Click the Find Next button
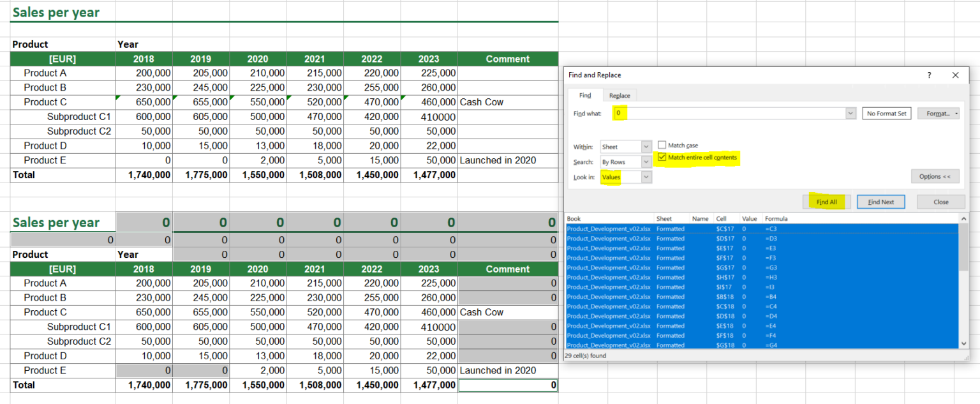This screenshot has width=980, height=404. coord(881,201)
